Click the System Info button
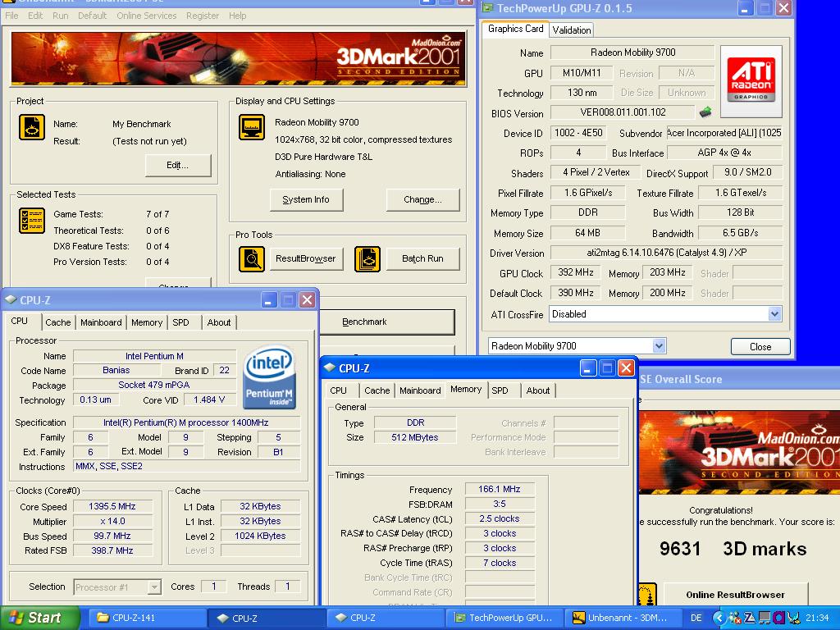Screen dimensions: 840x630 [x=306, y=200]
